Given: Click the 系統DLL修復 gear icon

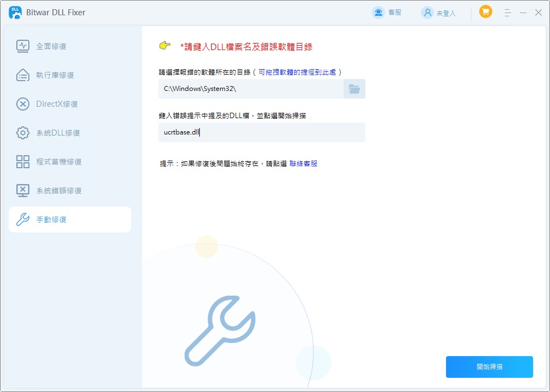Looking at the screenshot, I should [x=23, y=133].
